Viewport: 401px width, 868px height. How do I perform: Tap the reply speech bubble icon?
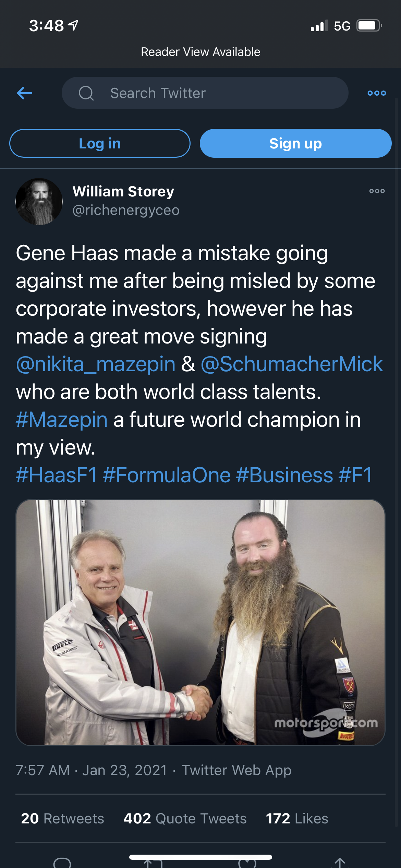point(62,863)
